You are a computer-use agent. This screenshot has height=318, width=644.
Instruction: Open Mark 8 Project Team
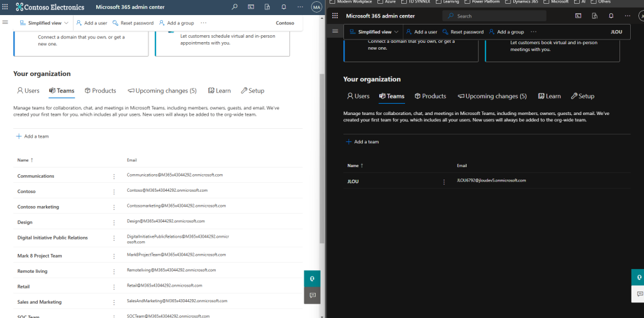click(40, 256)
